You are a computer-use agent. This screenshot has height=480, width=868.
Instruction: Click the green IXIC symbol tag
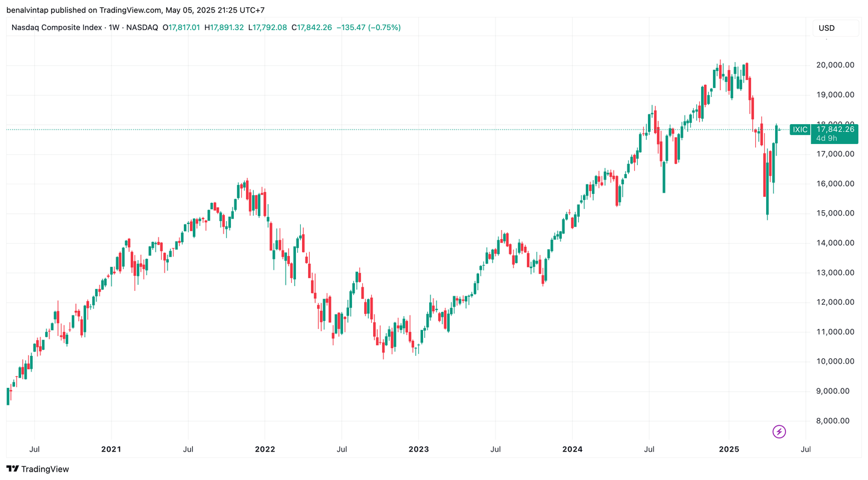800,129
